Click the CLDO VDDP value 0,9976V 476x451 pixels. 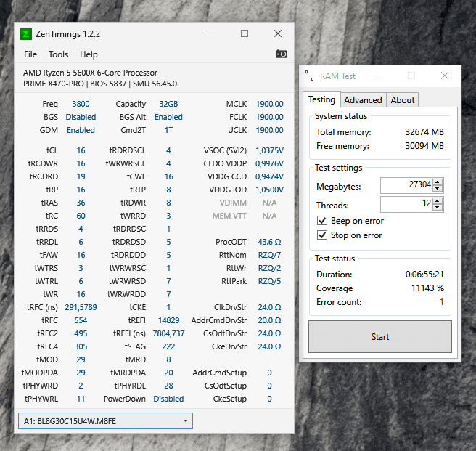[270, 163]
